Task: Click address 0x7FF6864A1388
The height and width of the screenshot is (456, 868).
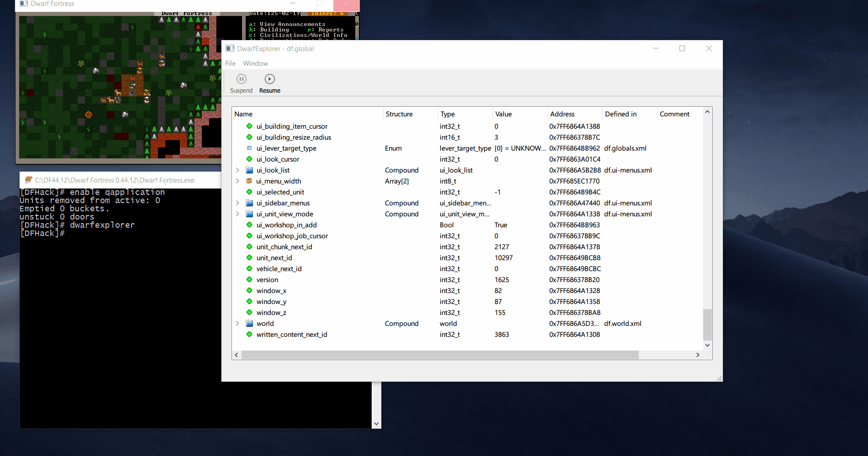Action: 575,126
